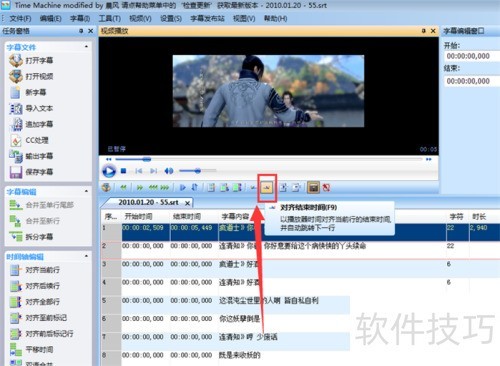Select the 2010.01.20 - 55.srt tab
500x366 pixels.
coord(148,202)
